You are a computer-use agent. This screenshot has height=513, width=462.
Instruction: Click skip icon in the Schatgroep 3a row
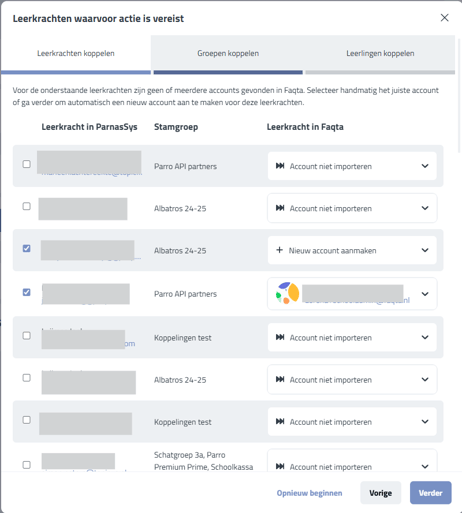click(x=280, y=466)
